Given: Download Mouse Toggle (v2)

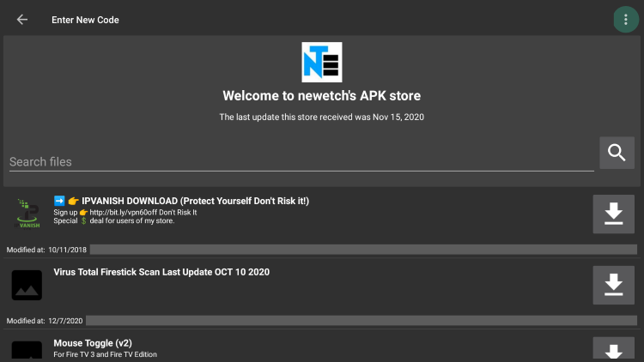Looking at the screenshot, I should 613,349.
